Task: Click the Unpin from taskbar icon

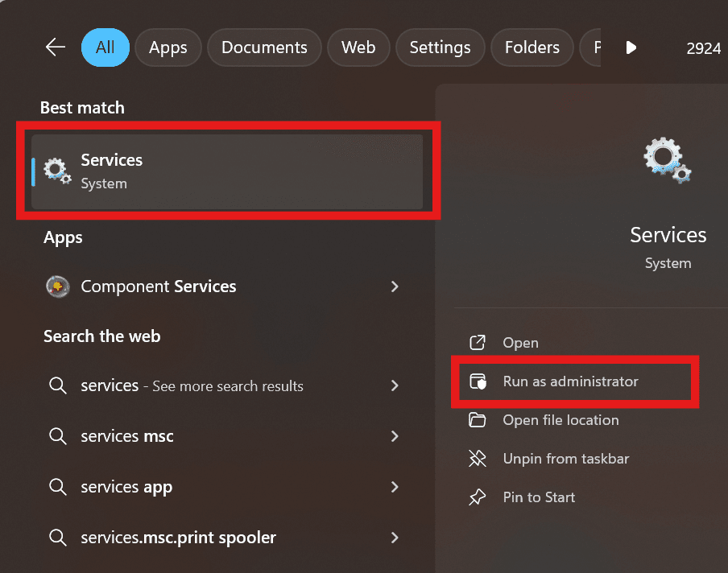Action: 478,459
